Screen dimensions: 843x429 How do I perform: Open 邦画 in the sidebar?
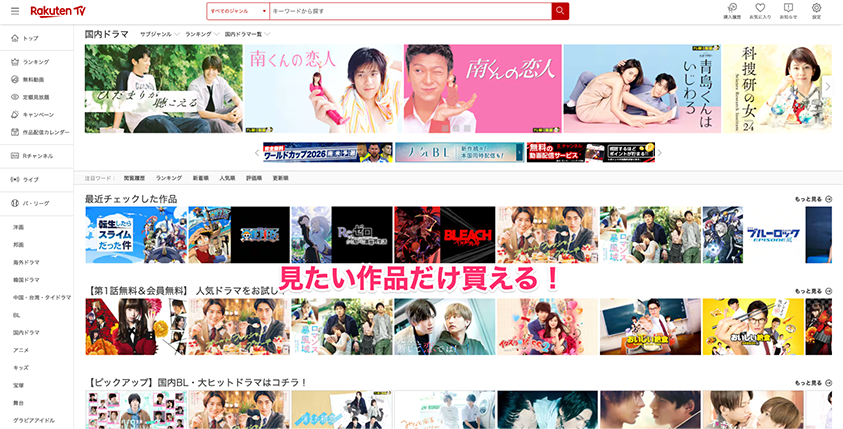pyautogui.click(x=18, y=245)
